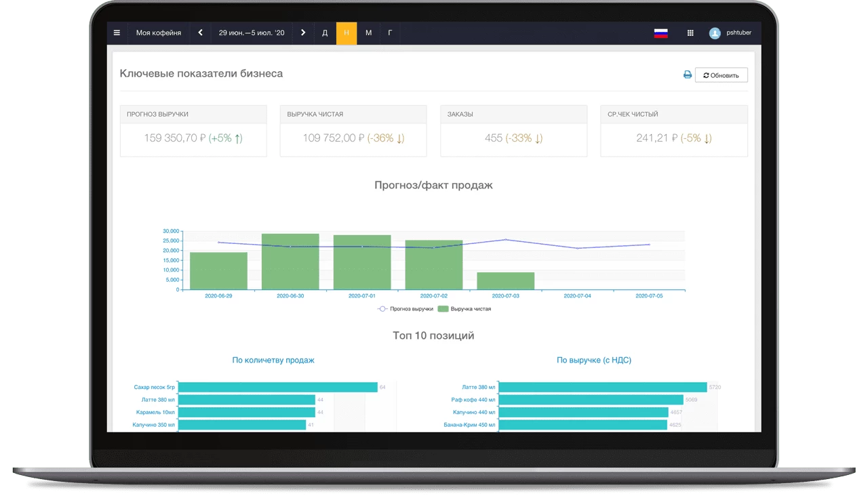Open the date range picker 29 июн.—5 июл.
868x496 pixels.
252,33
